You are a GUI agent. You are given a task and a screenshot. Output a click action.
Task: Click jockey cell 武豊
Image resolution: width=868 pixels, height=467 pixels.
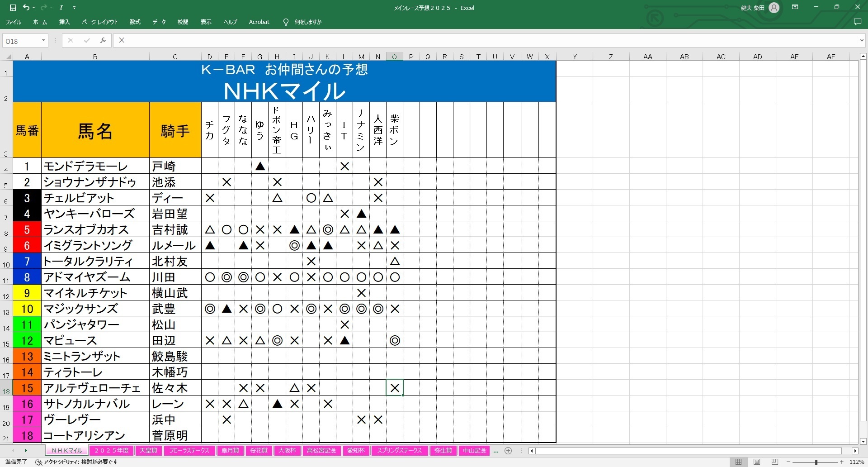[175, 309]
